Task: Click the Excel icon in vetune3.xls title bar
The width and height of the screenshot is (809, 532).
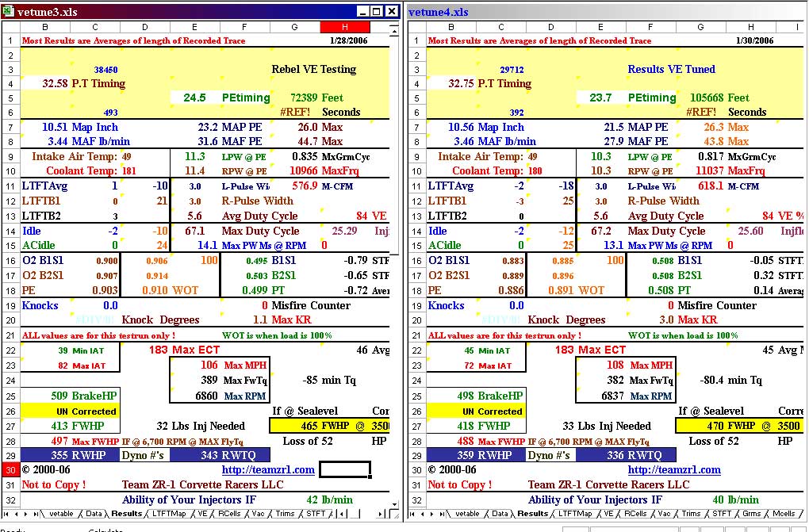Action: pyautogui.click(x=7, y=11)
